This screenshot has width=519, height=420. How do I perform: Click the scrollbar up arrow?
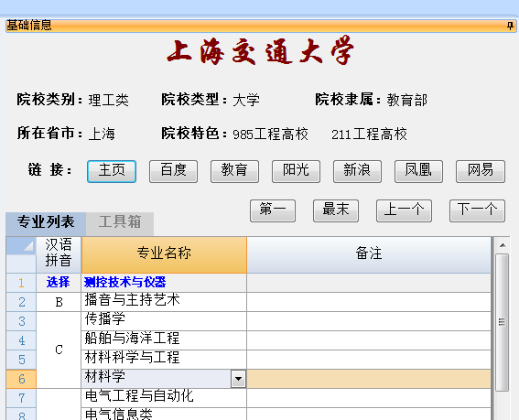pos(503,245)
